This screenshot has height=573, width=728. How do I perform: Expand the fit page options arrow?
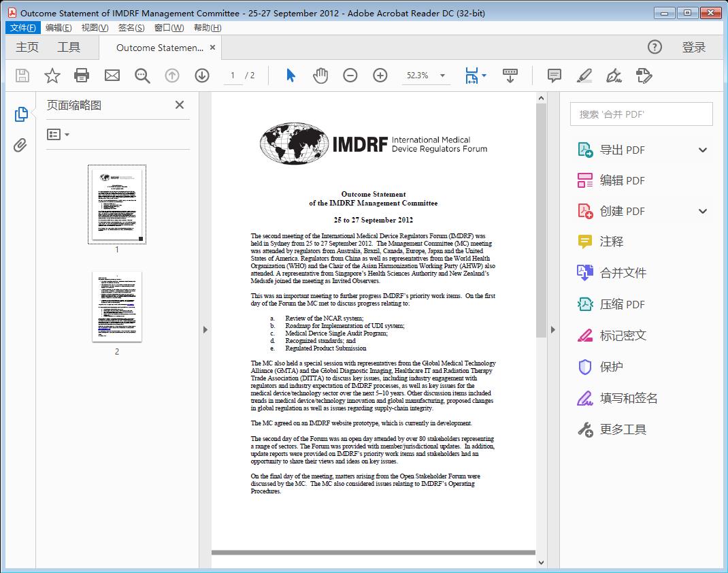click(484, 76)
